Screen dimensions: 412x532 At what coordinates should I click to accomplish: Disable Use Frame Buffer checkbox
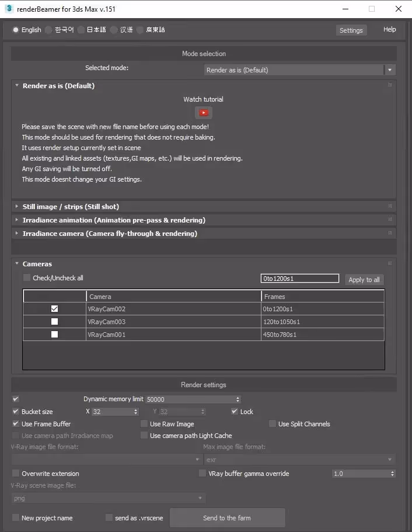[x=16, y=423]
